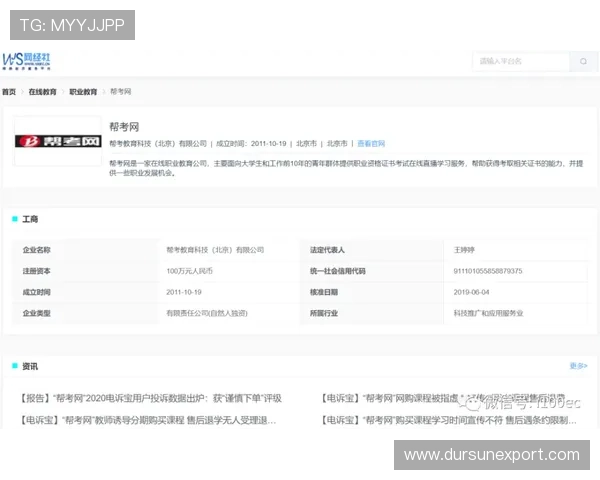Click the 帮考网 company description paragraph
The image size is (600, 480).
click(x=346, y=168)
